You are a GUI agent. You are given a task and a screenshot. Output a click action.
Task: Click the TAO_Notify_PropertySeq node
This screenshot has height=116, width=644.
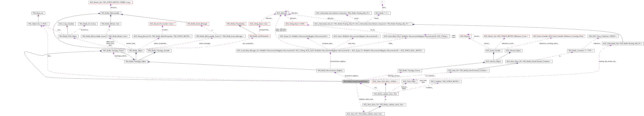(236, 24)
